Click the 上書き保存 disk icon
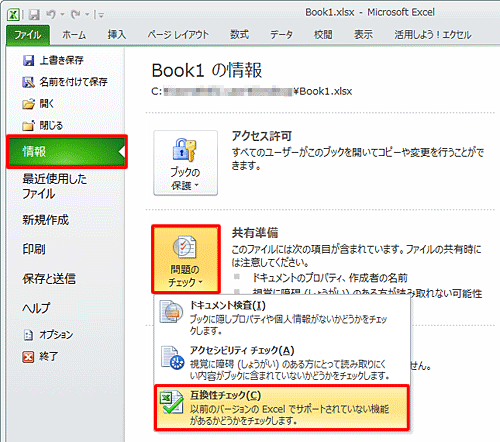The image size is (500, 442). 28,60
